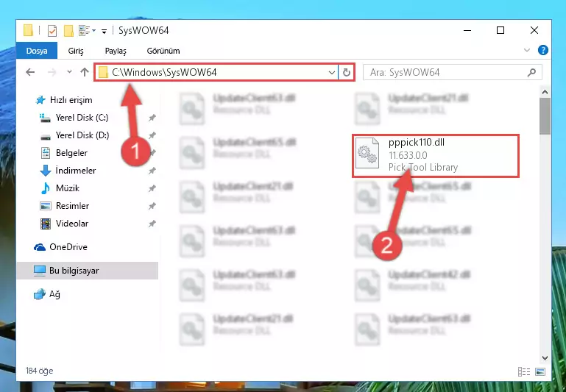Image resolution: width=566 pixels, height=392 pixels.
Task: Click the pin icon next to İndirmeler
Action: tap(152, 171)
